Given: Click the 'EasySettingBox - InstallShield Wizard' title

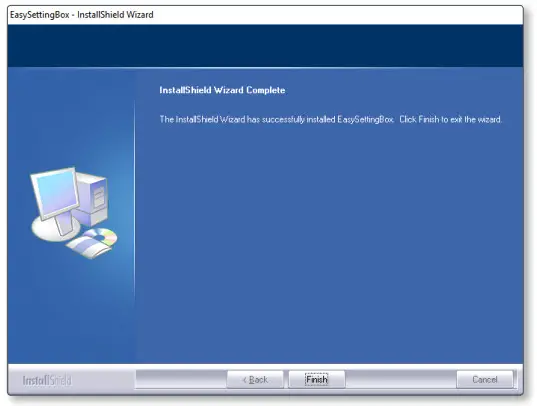Looking at the screenshot, I should (x=82, y=15).
